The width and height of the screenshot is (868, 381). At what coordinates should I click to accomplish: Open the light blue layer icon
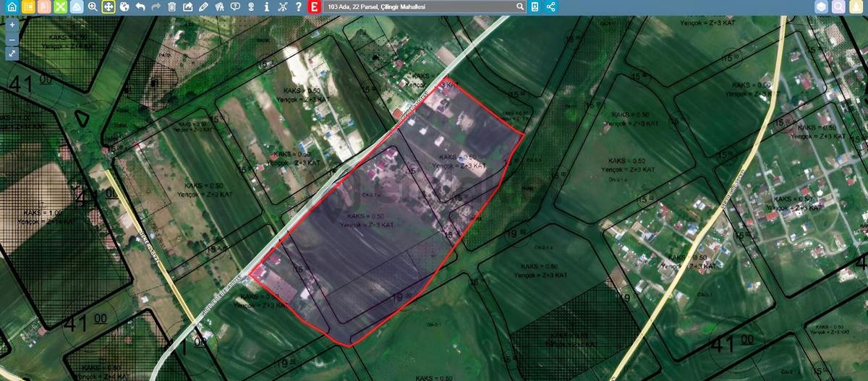(x=75, y=7)
